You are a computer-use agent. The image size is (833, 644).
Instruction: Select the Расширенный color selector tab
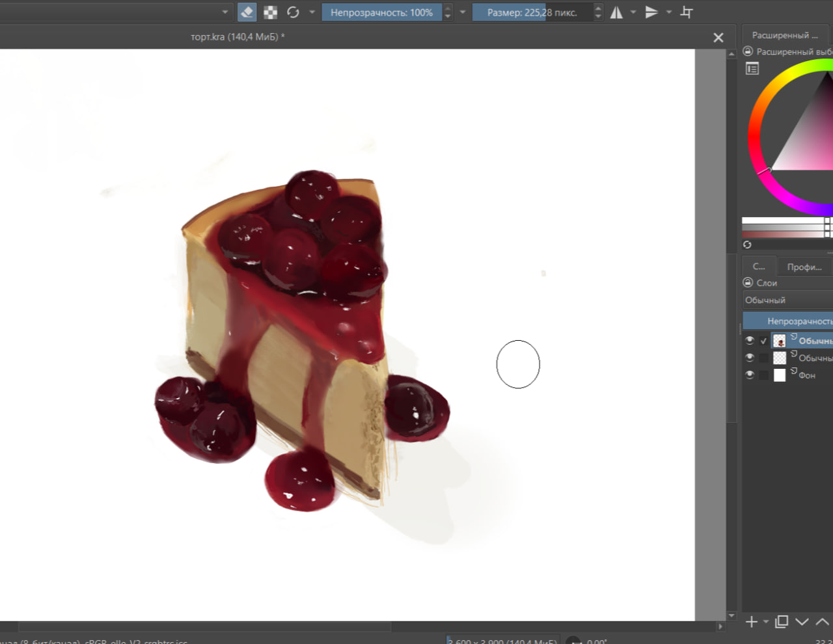click(784, 35)
